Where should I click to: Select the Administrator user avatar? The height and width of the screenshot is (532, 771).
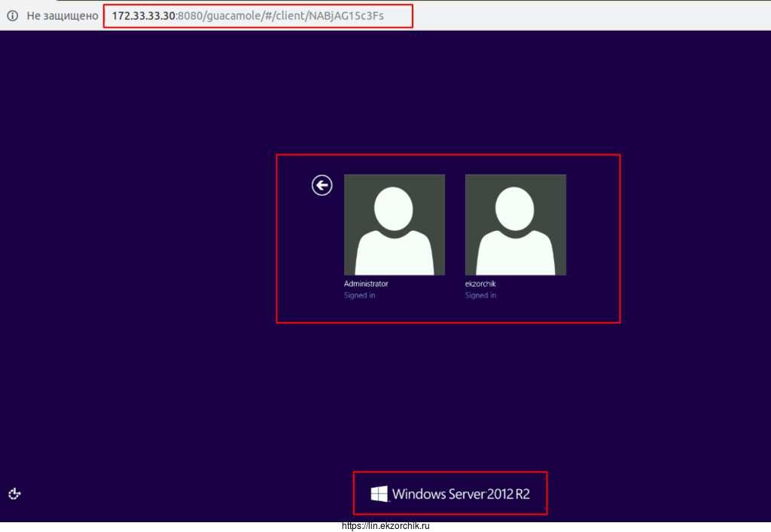point(395,224)
